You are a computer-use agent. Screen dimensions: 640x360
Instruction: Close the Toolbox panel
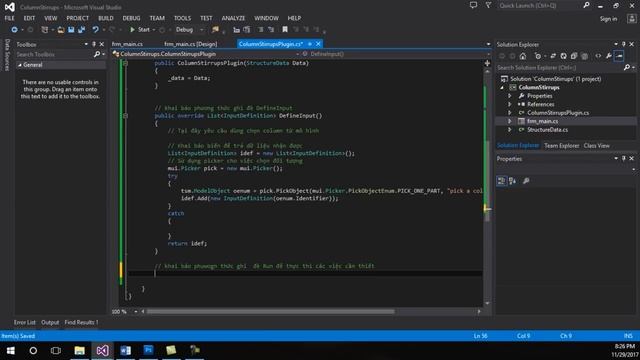(102, 44)
